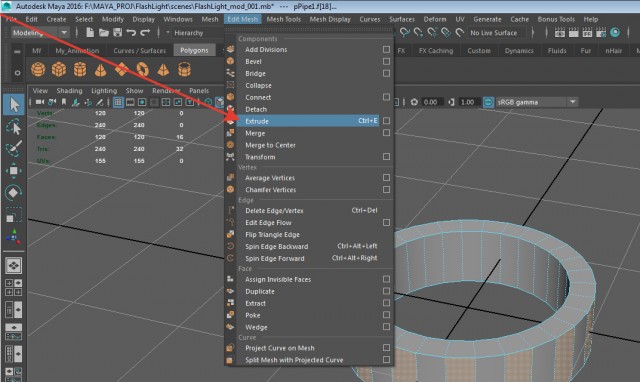Open the viewport Panels menu

click(199, 91)
